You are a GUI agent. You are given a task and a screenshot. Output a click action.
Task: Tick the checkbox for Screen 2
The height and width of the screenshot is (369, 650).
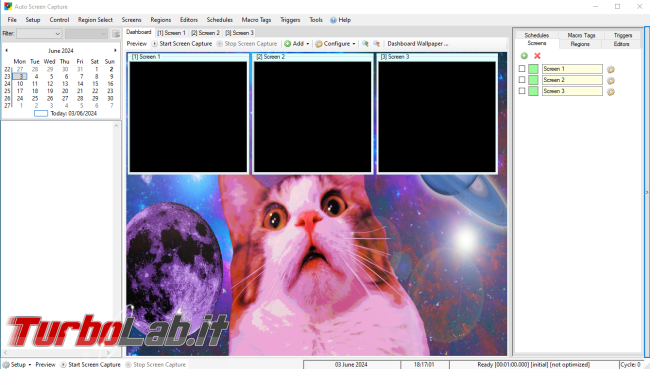click(522, 80)
